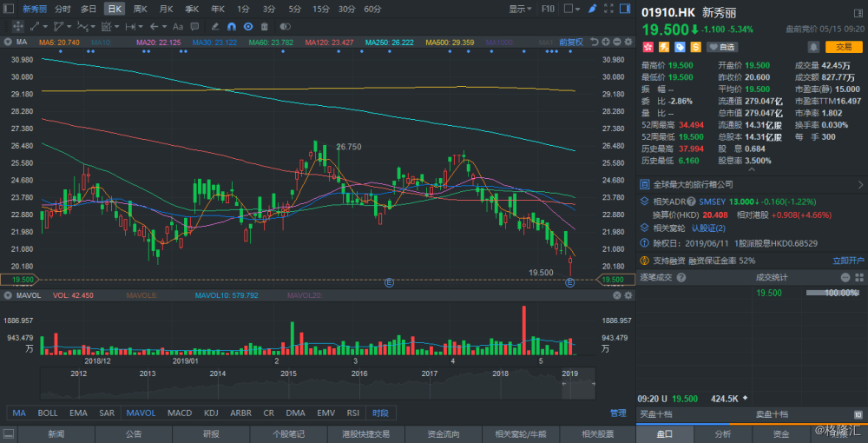The width and height of the screenshot is (868, 443).
Task: Switch to 周K weekly chart tab
Action: click(x=141, y=9)
